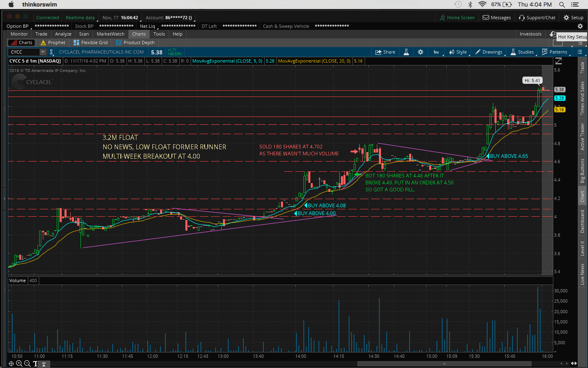Viewport: 588px width, 368px height.
Task: Open account balance gear settings
Action: tap(580, 26)
